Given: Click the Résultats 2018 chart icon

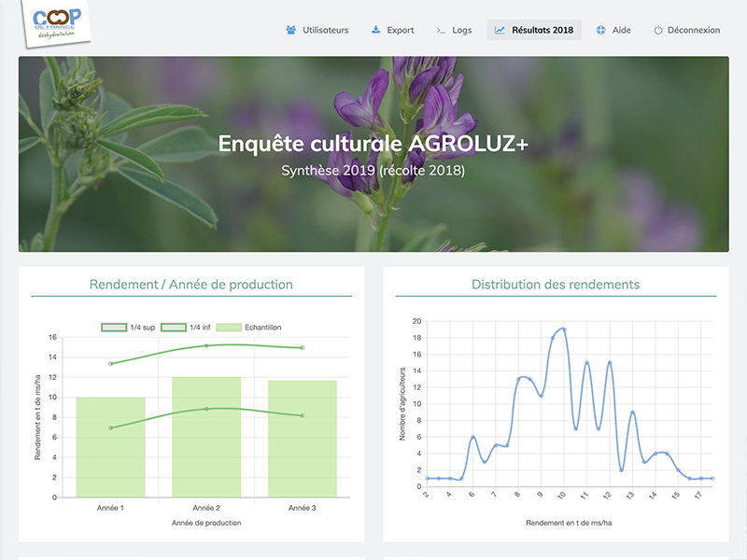Looking at the screenshot, I should tap(500, 30).
